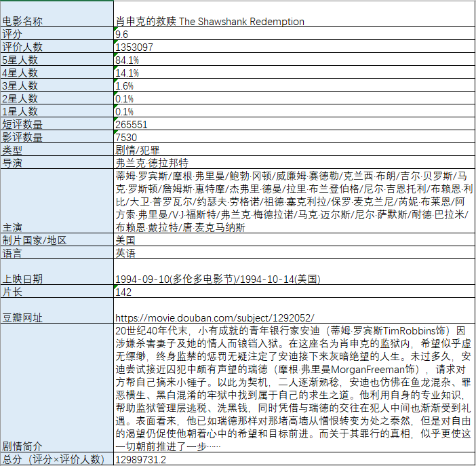Viewport: 476px width, 466px height.
Task: Click the runtime value 142
Action: pos(123,292)
